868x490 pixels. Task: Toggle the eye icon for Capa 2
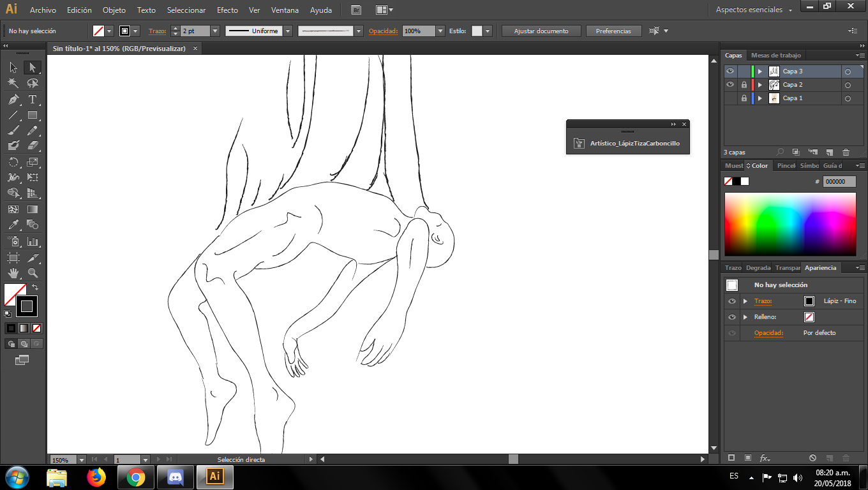tap(730, 85)
